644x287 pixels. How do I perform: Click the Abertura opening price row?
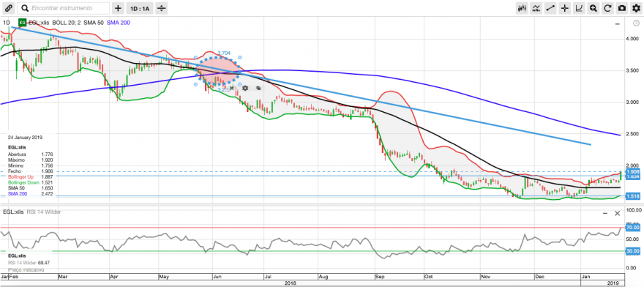30,154
